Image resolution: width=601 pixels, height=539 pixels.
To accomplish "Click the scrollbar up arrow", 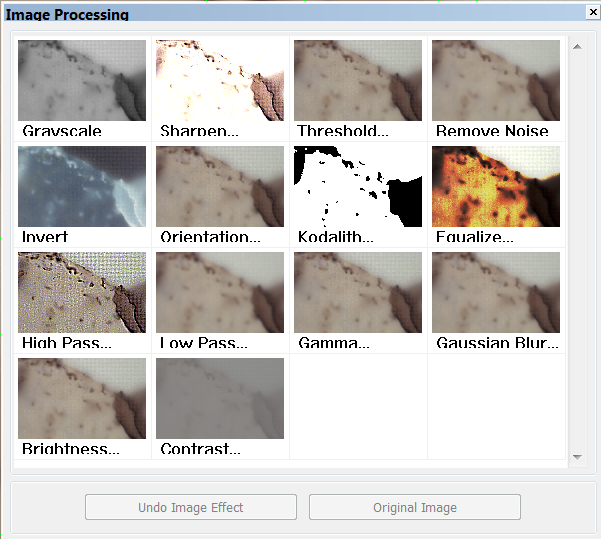I will 577,47.
